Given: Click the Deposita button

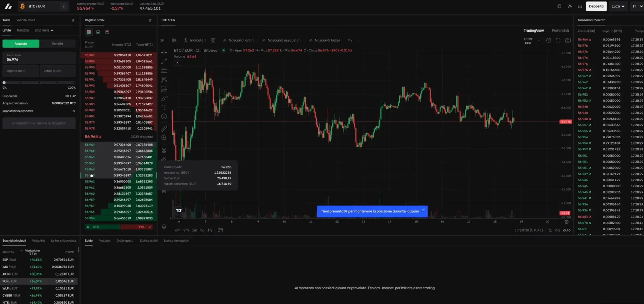Looking at the screenshot, I should tap(596, 6).
